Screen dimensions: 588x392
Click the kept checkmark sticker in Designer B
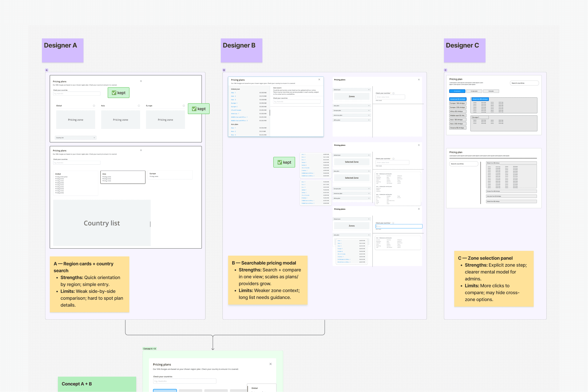284,162
